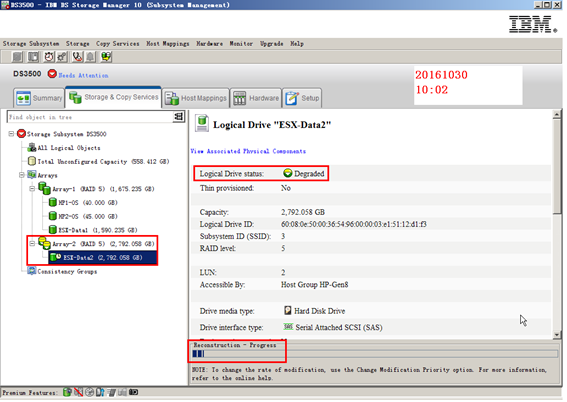Click the blue arrow premium feature icon
This screenshot has height=402, width=567.
pos(100,392)
